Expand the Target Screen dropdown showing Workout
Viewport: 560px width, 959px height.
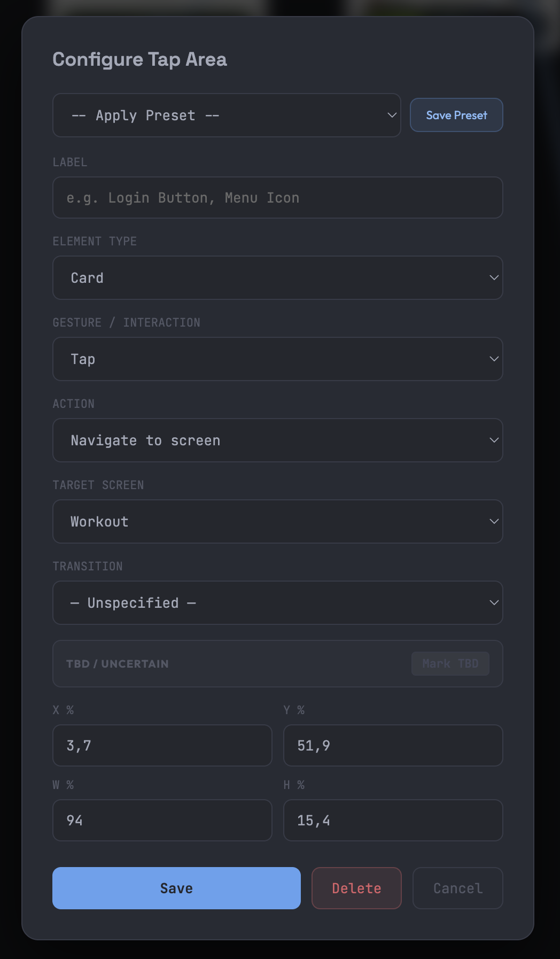277,522
